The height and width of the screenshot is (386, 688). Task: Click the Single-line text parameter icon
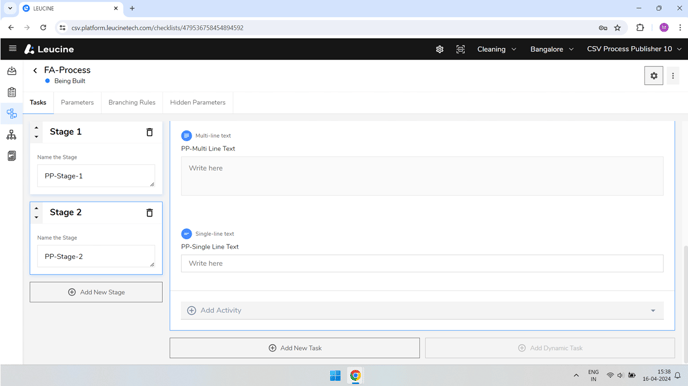186,234
